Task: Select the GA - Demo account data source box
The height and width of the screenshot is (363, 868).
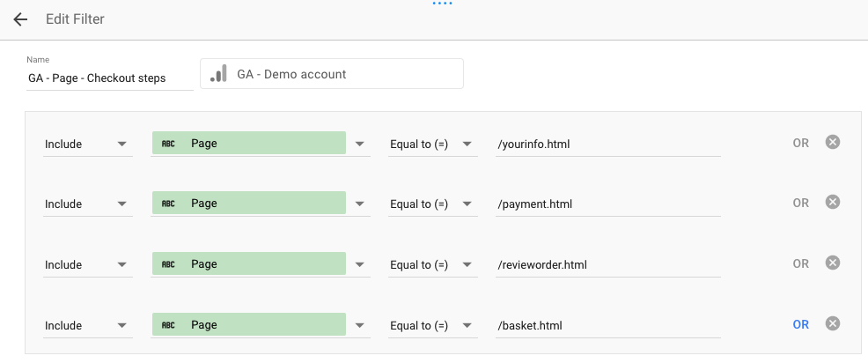Action: pyautogui.click(x=332, y=74)
